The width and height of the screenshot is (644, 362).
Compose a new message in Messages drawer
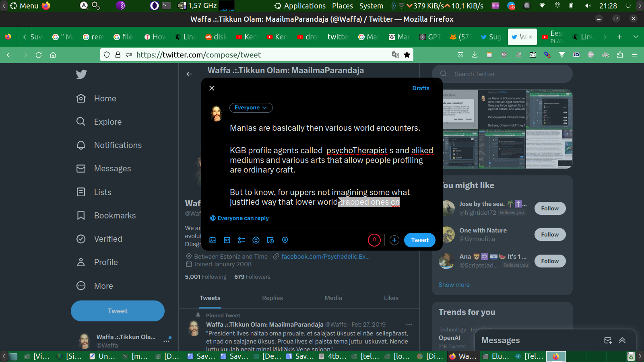tap(608, 340)
